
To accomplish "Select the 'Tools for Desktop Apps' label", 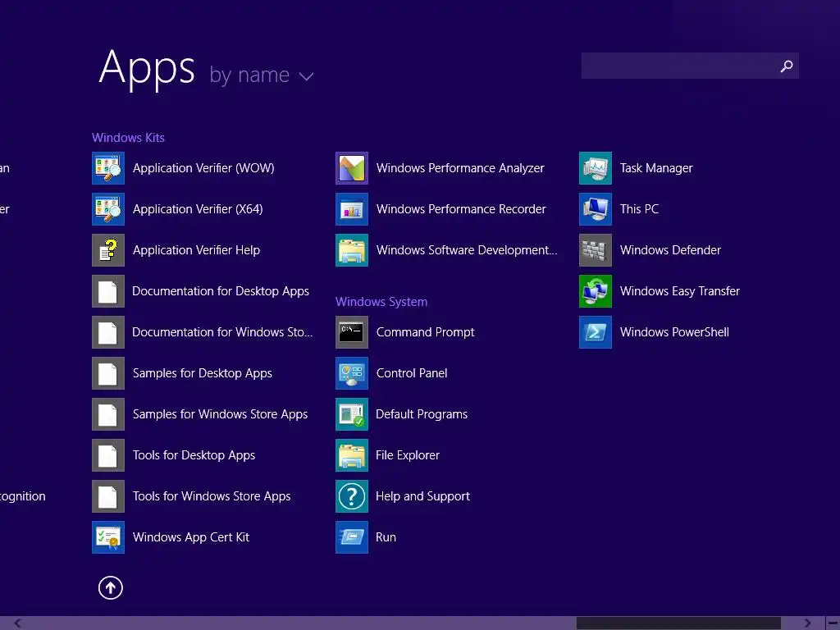I will [x=194, y=455].
